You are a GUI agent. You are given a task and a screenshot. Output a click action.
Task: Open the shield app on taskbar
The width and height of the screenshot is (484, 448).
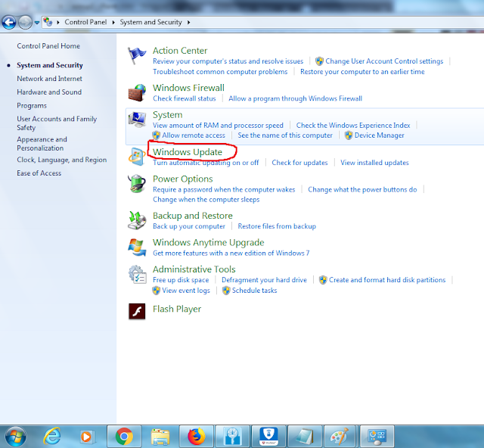269,437
